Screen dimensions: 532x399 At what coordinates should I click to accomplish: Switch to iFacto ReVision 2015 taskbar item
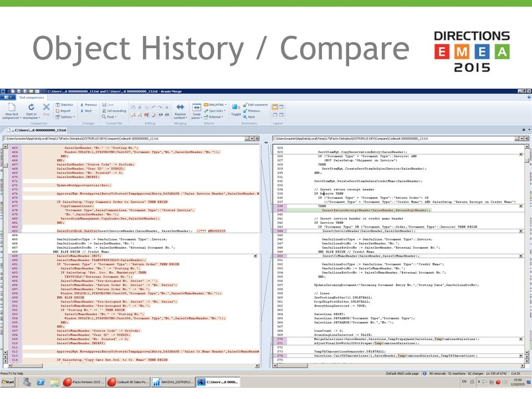84,382
